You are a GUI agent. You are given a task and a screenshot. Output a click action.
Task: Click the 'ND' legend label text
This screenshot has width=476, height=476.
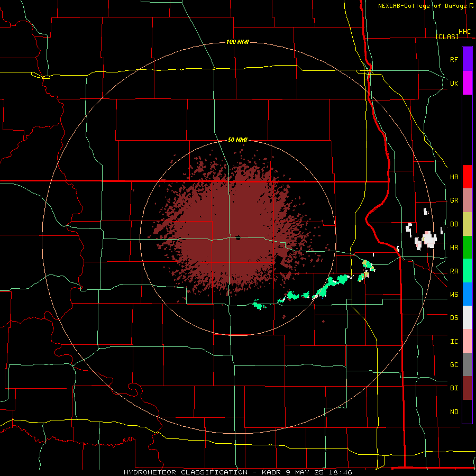[x=454, y=411]
